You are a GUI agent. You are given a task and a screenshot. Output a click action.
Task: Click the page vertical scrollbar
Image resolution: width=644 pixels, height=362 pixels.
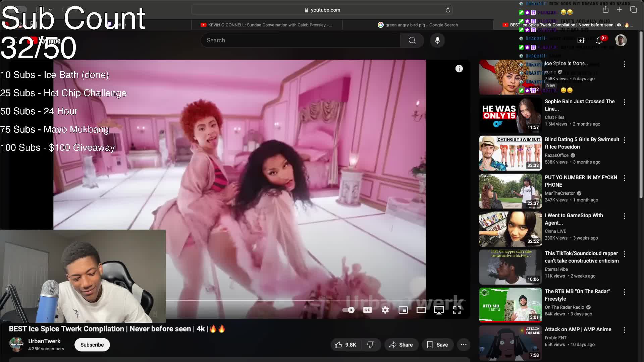(x=641, y=114)
